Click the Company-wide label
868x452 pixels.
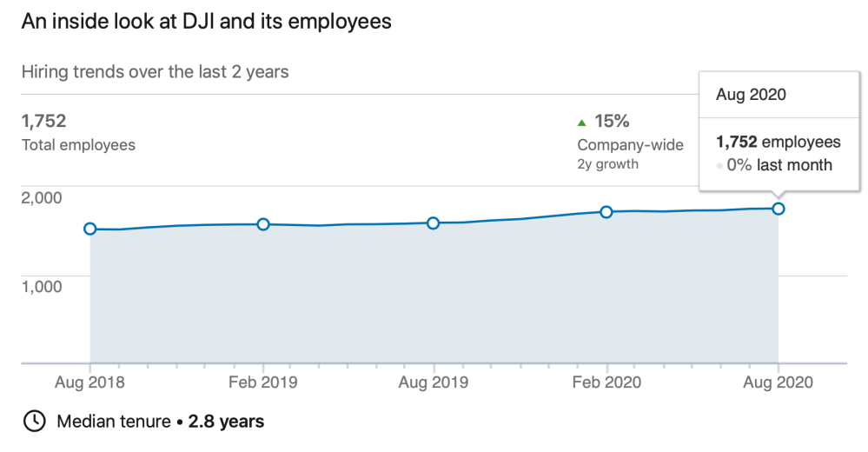[630, 145]
